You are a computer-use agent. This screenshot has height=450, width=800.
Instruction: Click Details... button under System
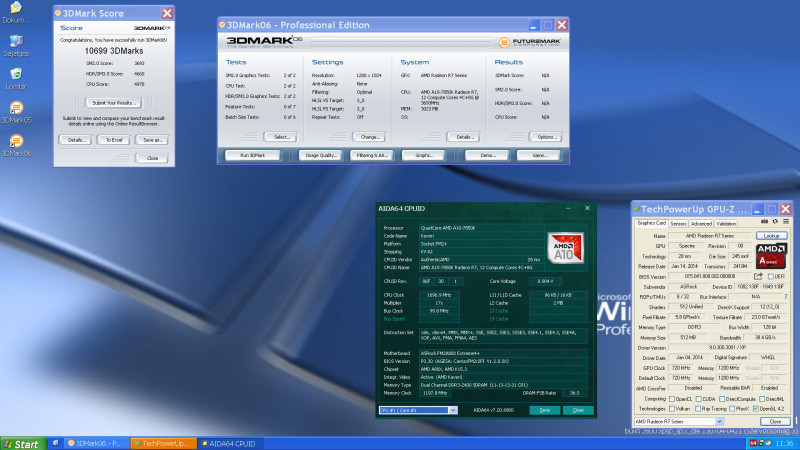(x=464, y=137)
